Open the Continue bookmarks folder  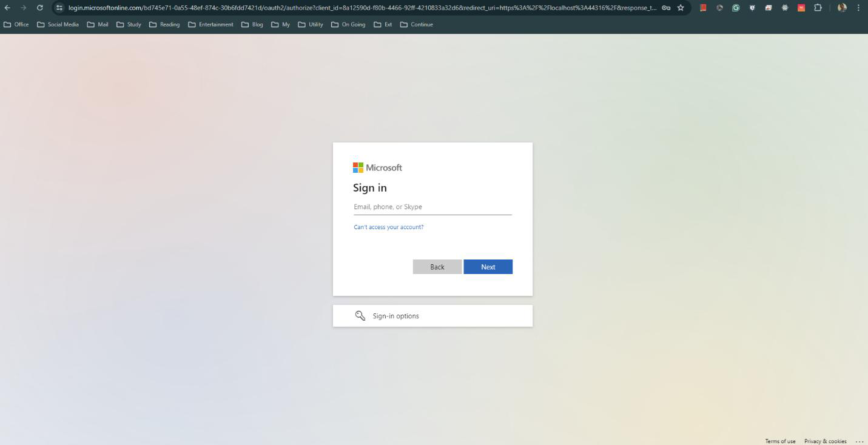click(417, 25)
